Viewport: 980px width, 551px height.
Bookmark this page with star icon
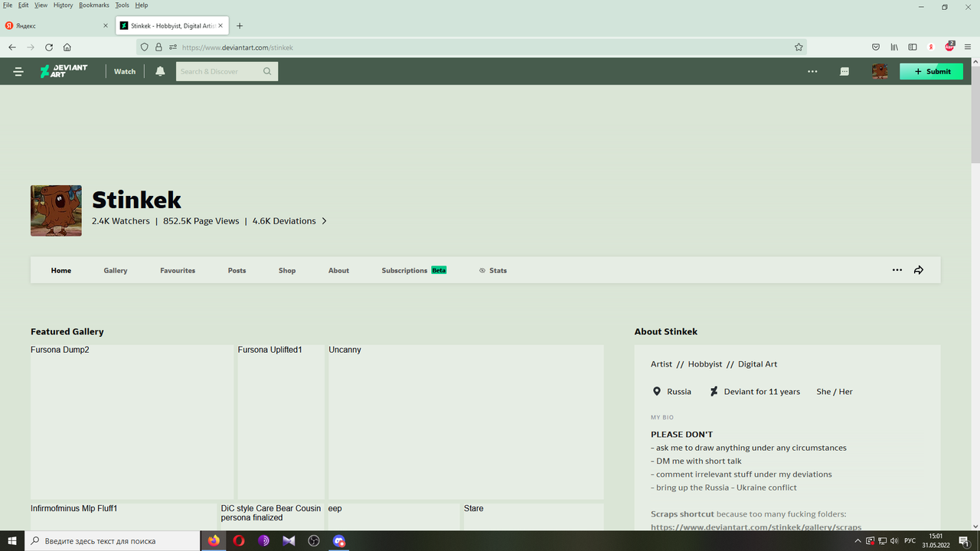799,47
